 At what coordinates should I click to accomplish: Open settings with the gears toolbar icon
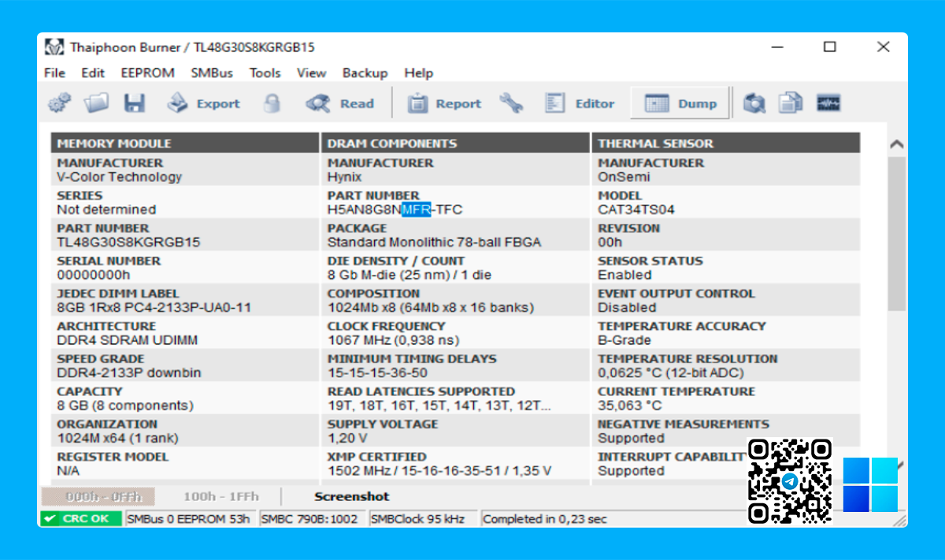click(x=59, y=103)
